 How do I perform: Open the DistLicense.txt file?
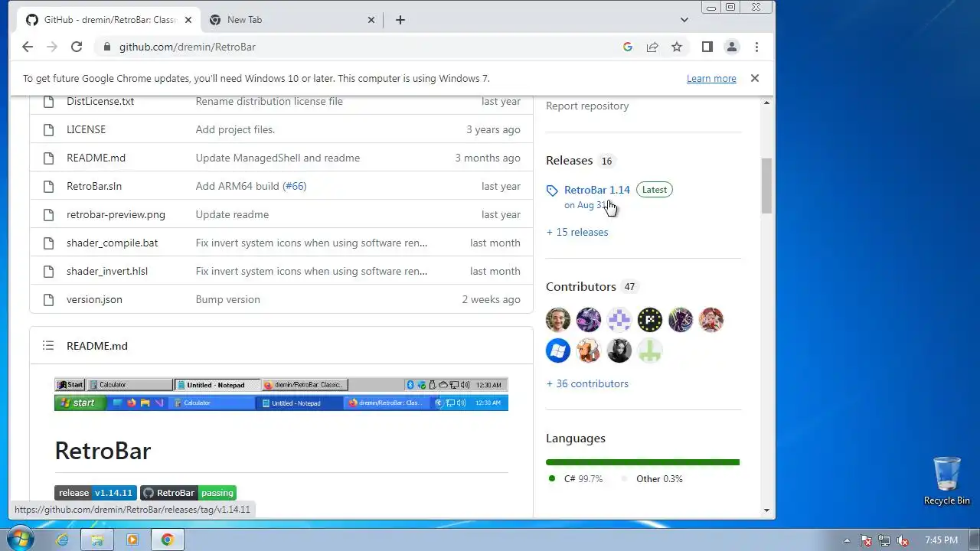click(100, 101)
